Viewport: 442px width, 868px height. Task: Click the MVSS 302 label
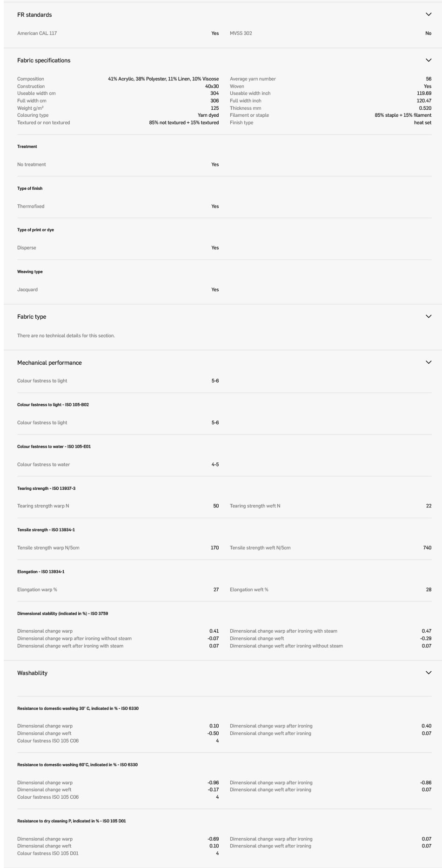(241, 33)
